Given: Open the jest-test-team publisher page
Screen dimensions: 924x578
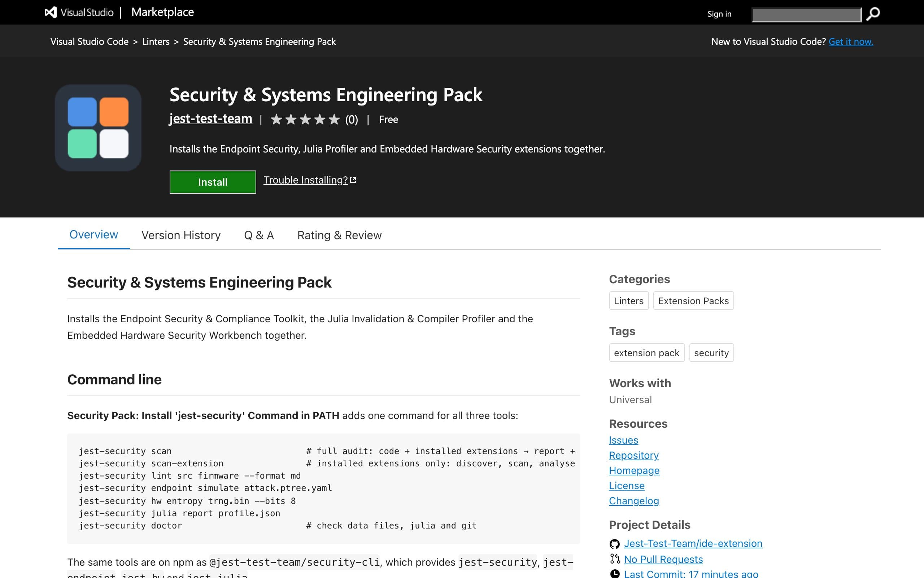Looking at the screenshot, I should point(211,118).
